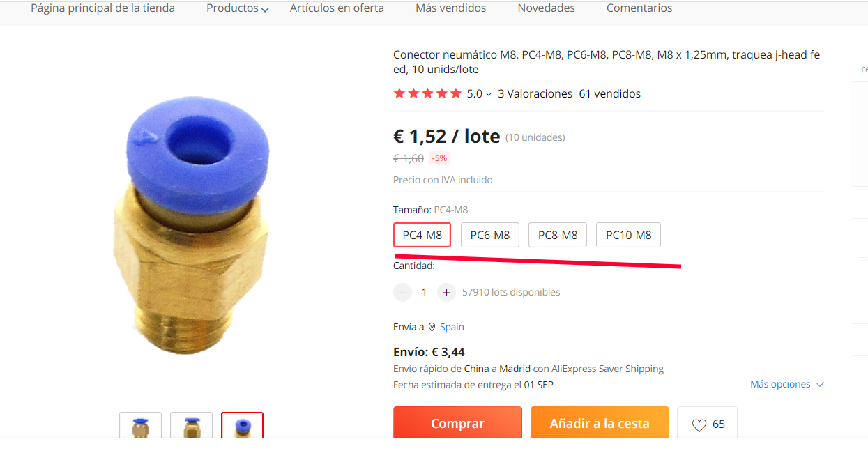This screenshot has height=460, width=868.
Task: Click the plus quantity button
Action: pyautogui.click(x=446, y=292)
